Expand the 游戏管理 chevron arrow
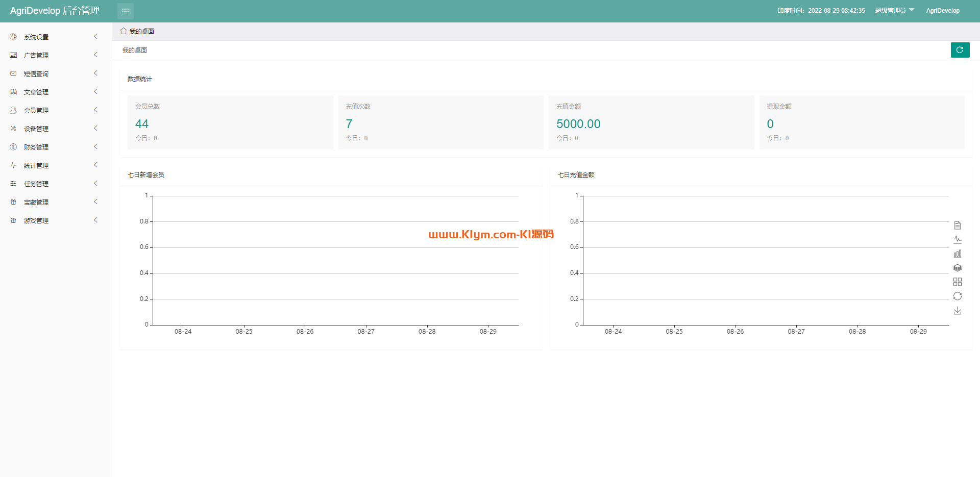This screenshot has width=980, height=477. pos(95,220)
